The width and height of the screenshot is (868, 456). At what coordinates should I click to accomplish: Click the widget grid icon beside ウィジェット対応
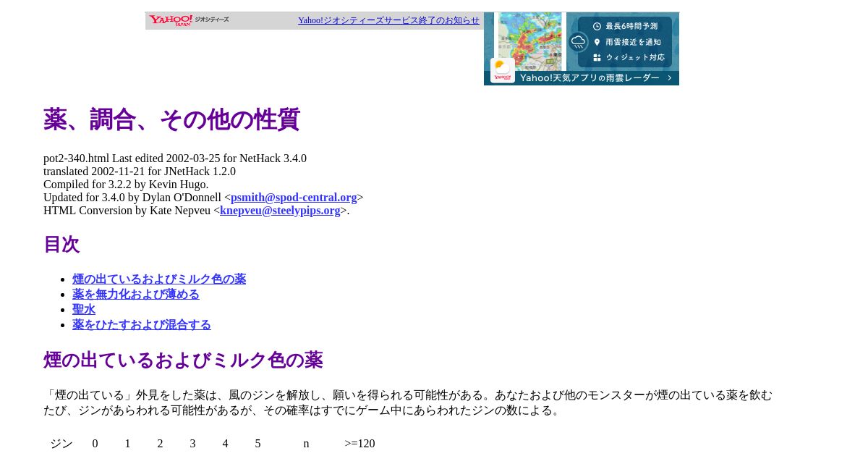pyautogui.click(x=597, y=57)
